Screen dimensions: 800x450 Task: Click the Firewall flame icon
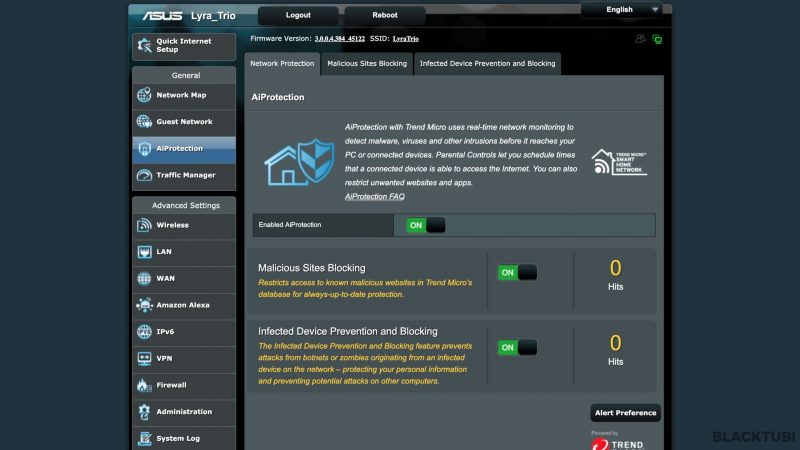tap(144, 385)
